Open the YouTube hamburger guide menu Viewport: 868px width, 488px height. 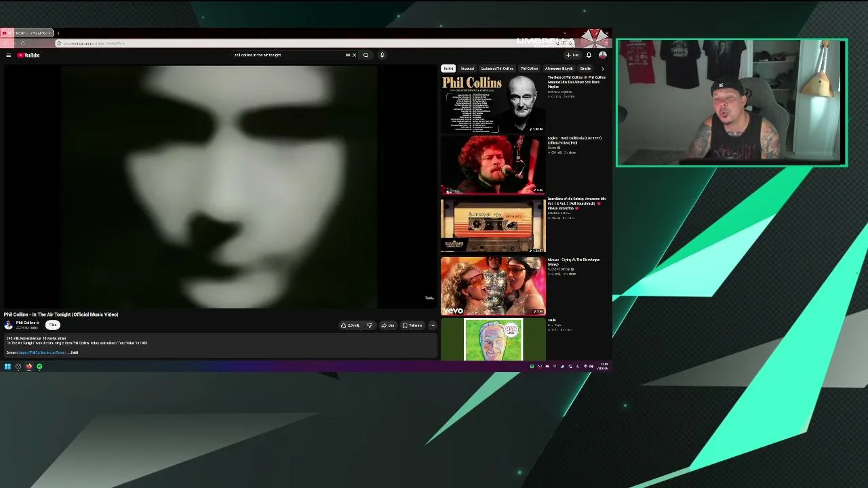(x=8, y=55)
